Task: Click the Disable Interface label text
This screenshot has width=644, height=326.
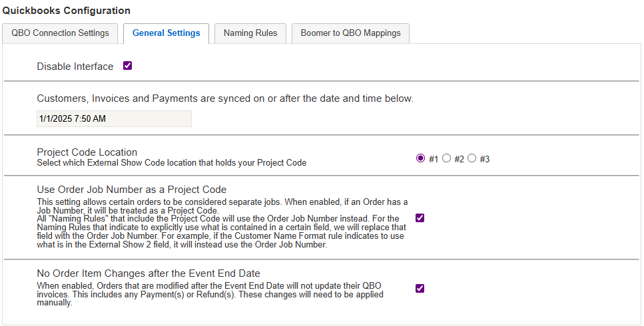Action: point(75,67)
